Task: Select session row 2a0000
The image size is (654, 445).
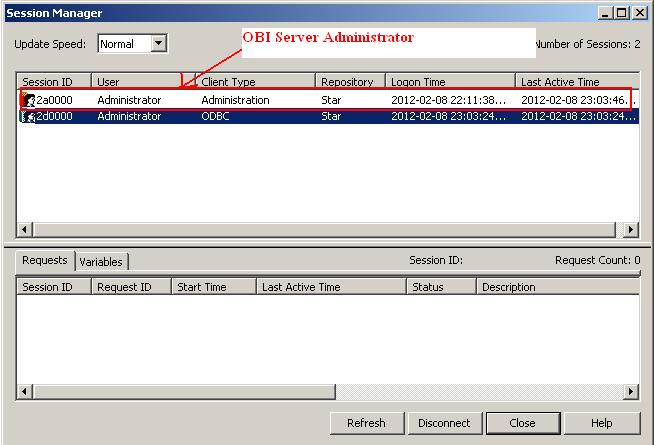Action: [328, 100]
